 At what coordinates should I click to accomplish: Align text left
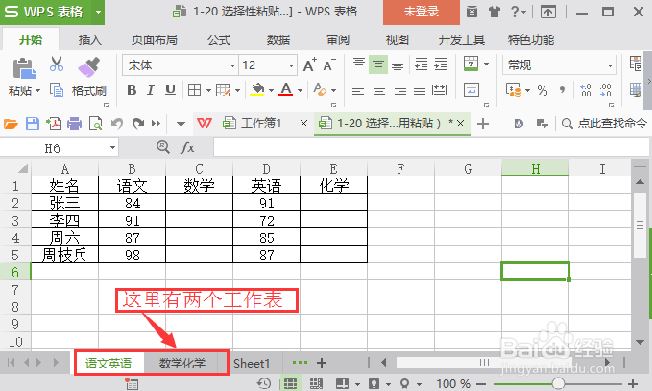click(358, 91)
